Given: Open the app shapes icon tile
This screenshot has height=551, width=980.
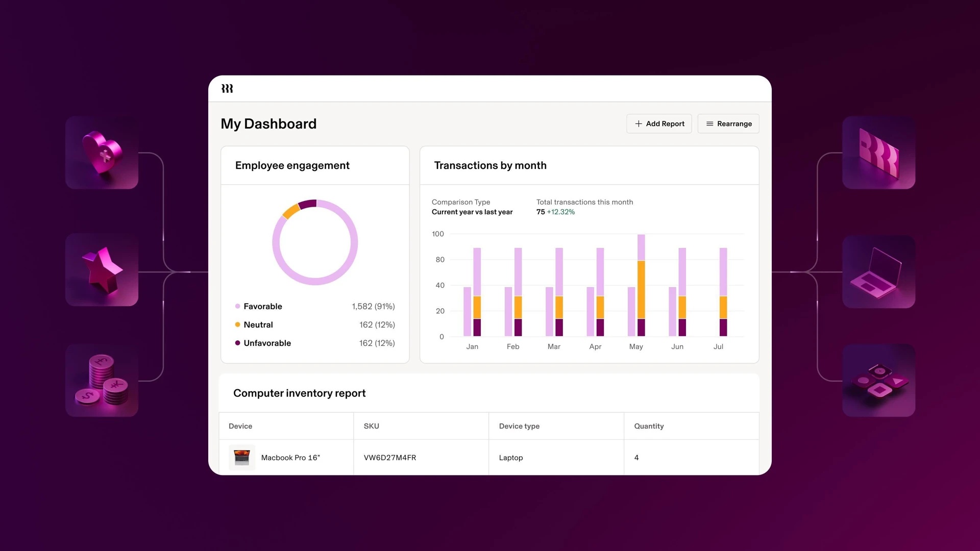Looking at the screenshot, I should pyautogui.click(x=878, y=381).
